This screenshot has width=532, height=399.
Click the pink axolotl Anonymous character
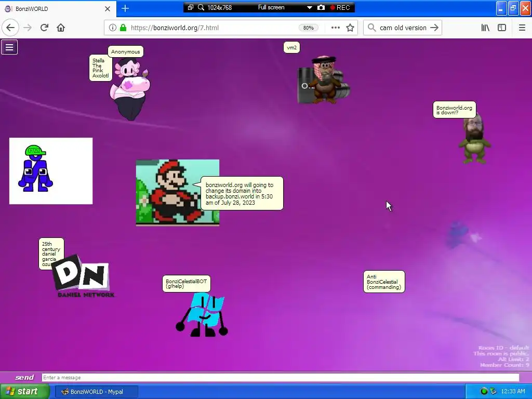pyautogui.click(x=130, y=89)
